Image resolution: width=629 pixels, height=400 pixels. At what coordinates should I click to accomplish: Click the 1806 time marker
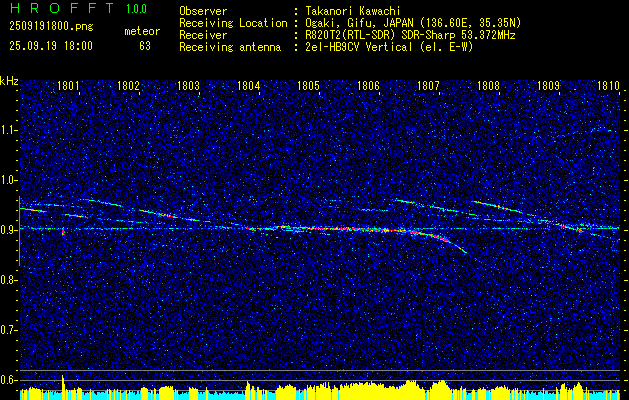click(368, 86)
